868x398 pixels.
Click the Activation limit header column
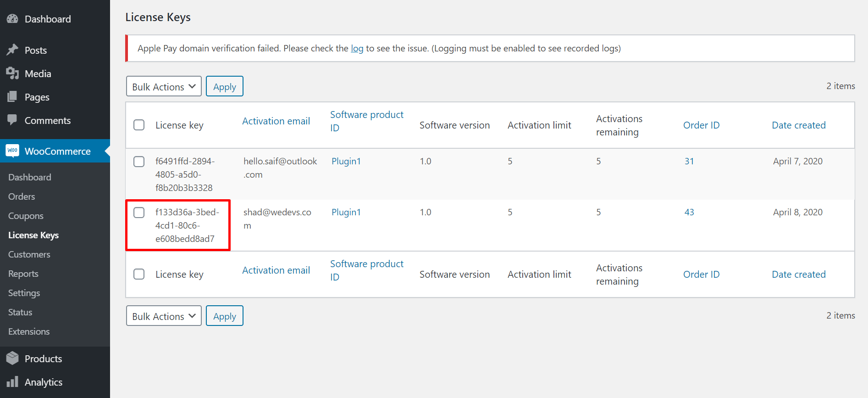(539, 125)
